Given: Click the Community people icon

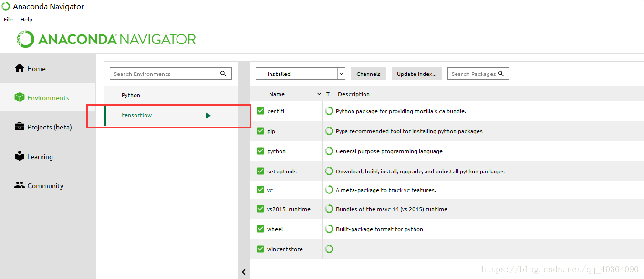Looking at the screenshot, I should [x=19, y=185].
